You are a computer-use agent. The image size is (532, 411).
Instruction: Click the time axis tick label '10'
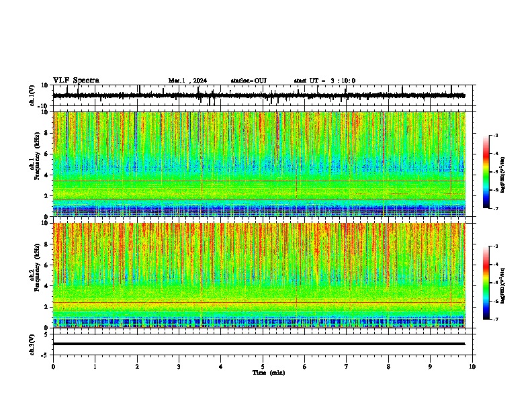point(472,367)
